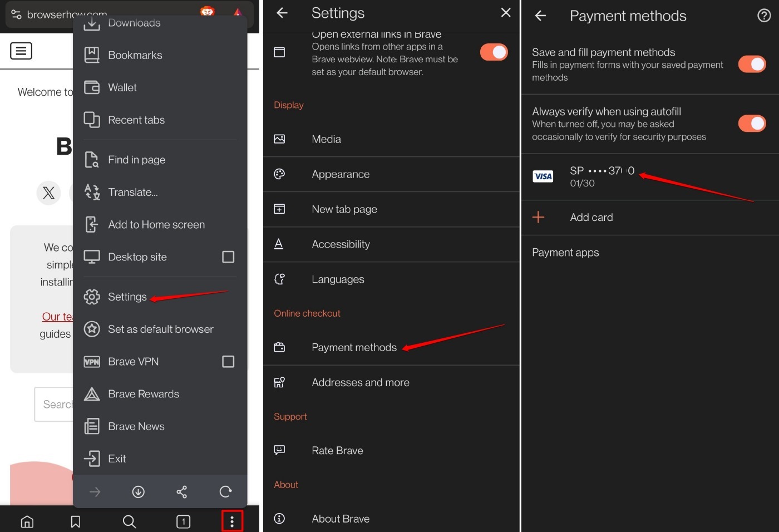Check the Brave VPN checkbox
The height and width of the screenshot is (532, 779).
pos(228,362)
